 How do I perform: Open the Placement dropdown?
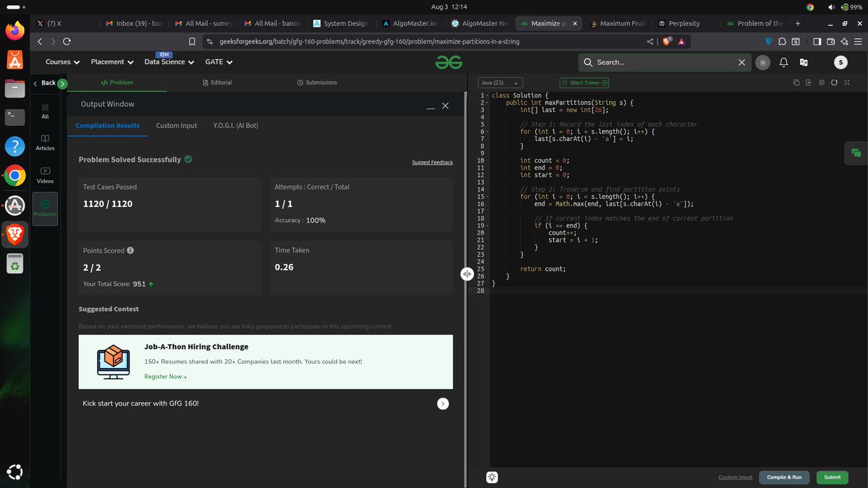coord(112,62)
